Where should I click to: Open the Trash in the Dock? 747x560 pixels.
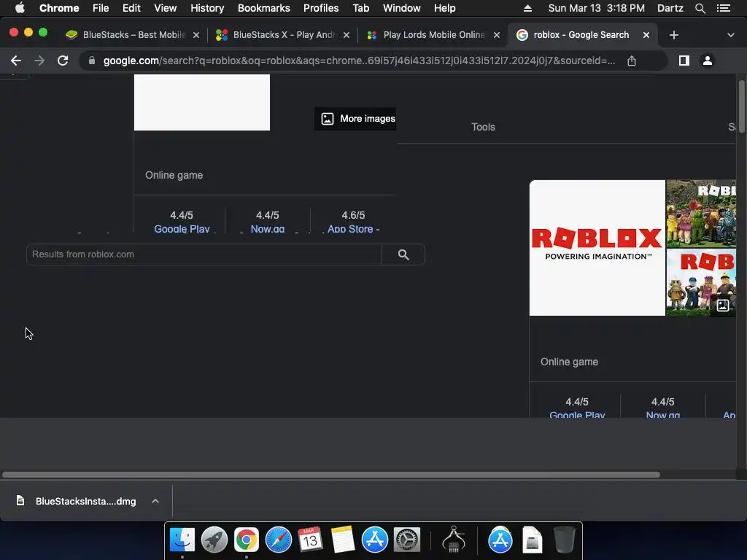[565, 540]
